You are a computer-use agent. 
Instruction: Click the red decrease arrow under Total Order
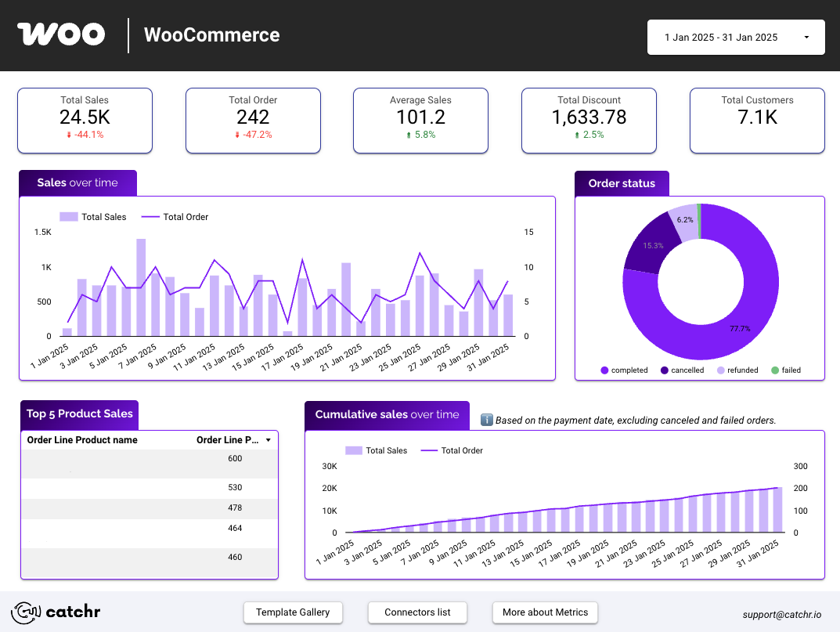pyautogui.click(x=237, y=135)
